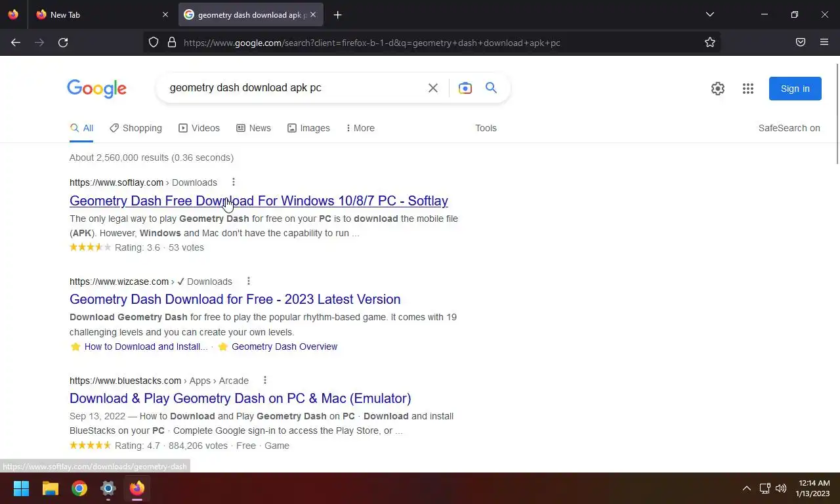
Task: Open options menu for BlueStacks result
Action: (265, 381)
